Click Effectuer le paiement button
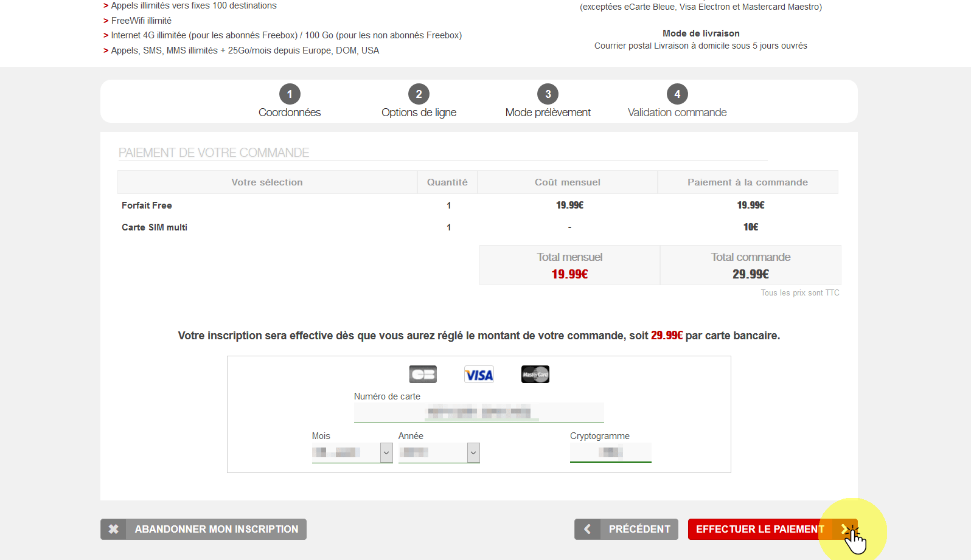The height and width of the screenshot is (560, 971). [773, 529]
